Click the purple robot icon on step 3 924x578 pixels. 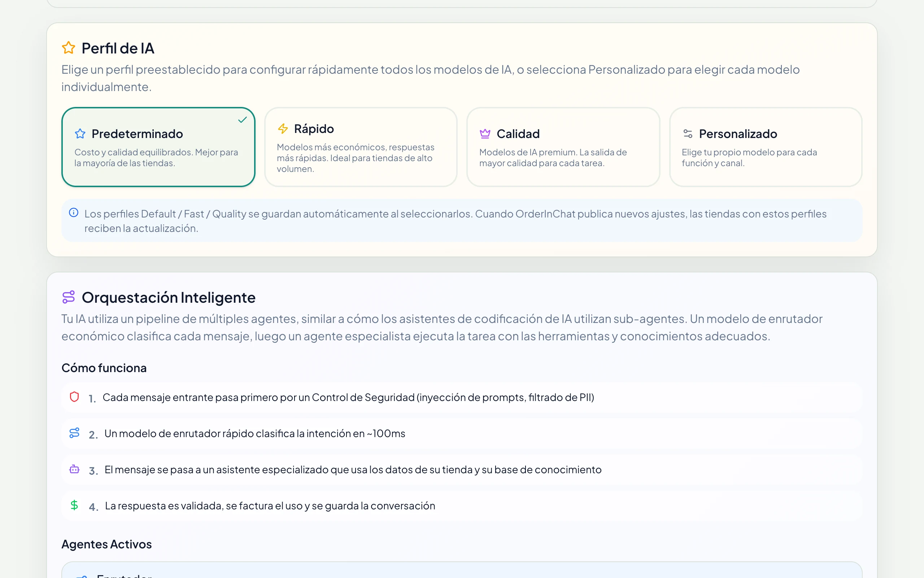pos(74,469)
